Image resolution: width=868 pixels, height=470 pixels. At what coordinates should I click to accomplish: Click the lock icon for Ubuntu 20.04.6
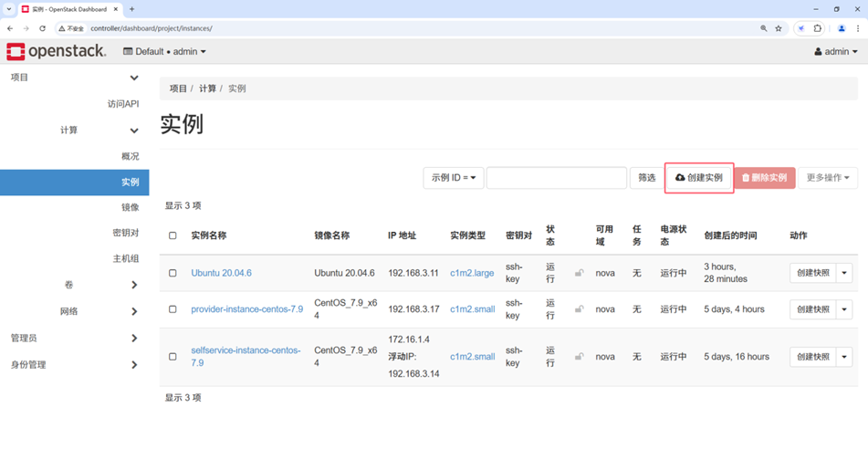pyautogui.click(x=579, y=272)
